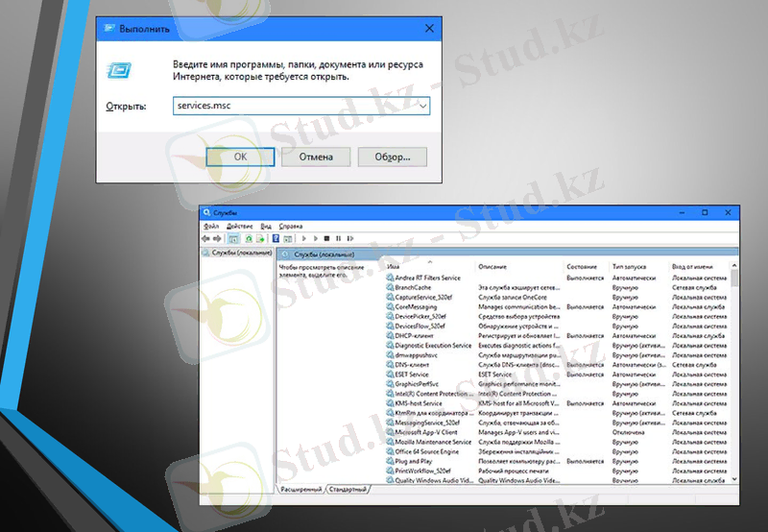The width and height of the screenshot is (768, 532).
Task: Expand the Открыть combo box dropdown arrow
Action: pos(423,106)
